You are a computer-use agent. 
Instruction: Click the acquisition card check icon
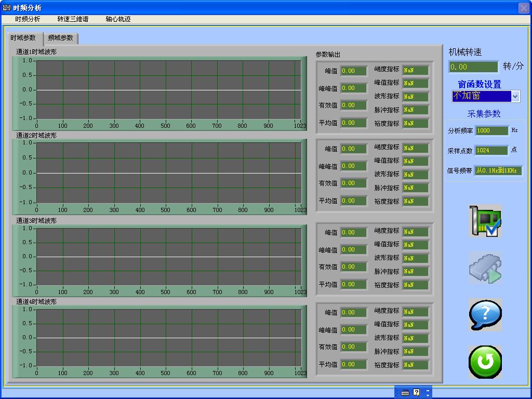coord(485,221)
